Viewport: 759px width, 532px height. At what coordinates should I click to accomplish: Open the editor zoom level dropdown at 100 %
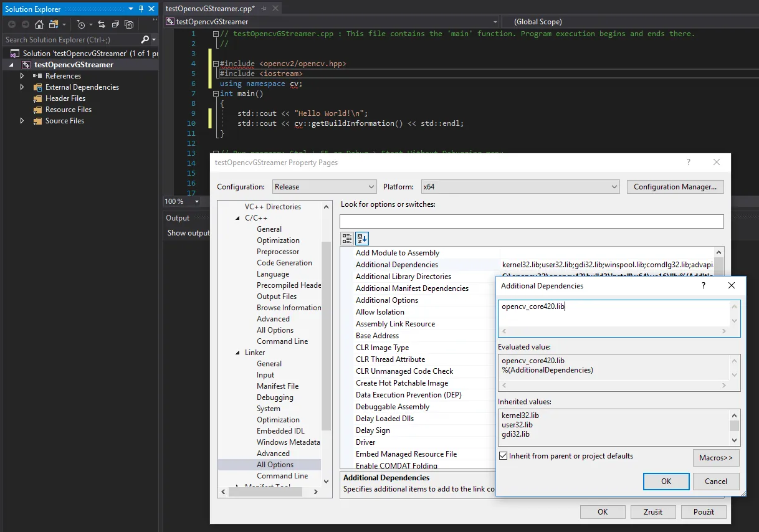[x=197, y=201]
